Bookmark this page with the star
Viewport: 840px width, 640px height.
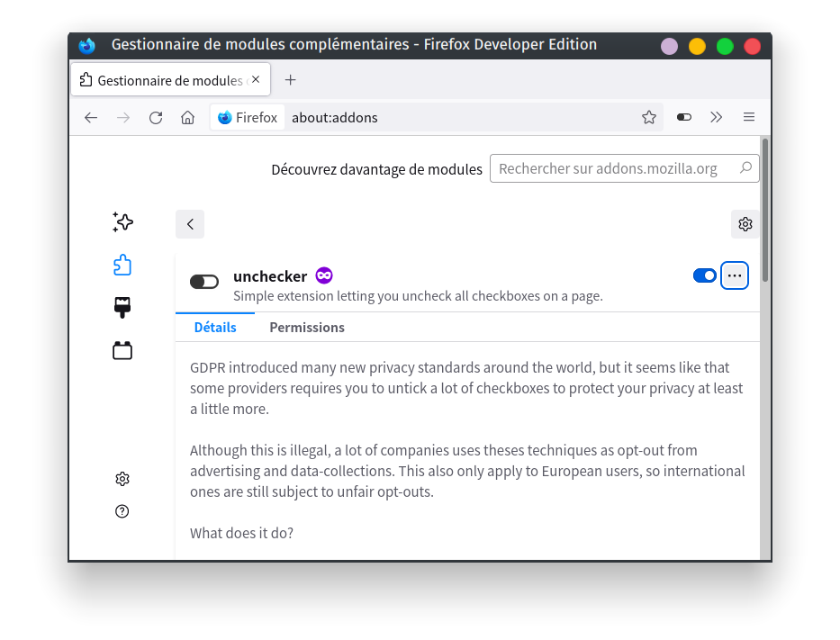pos(649,118)
